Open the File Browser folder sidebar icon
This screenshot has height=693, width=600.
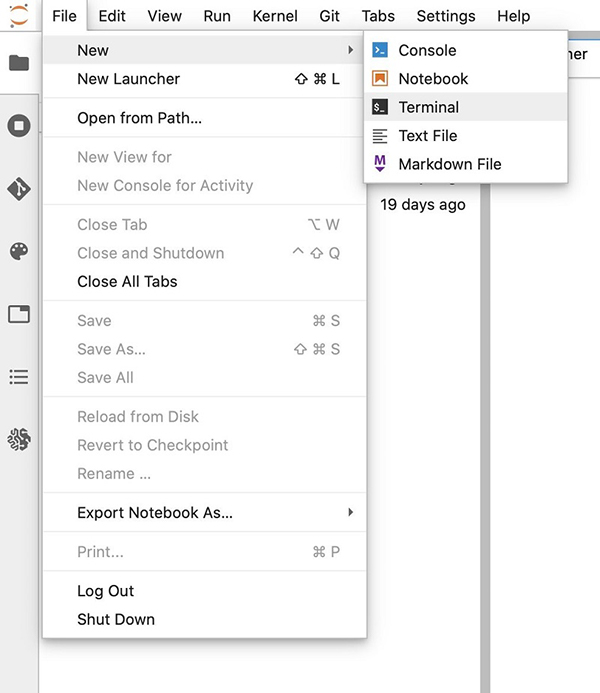(19, 63)
